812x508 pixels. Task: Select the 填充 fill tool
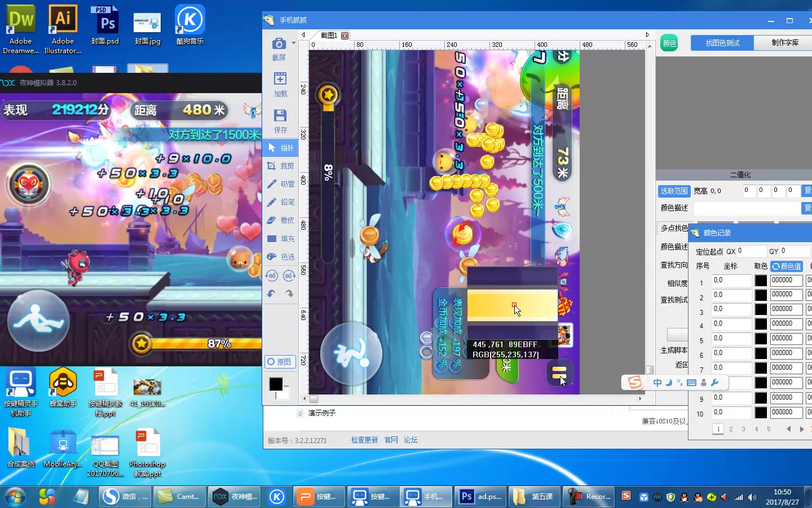click(x=280, y=239)
